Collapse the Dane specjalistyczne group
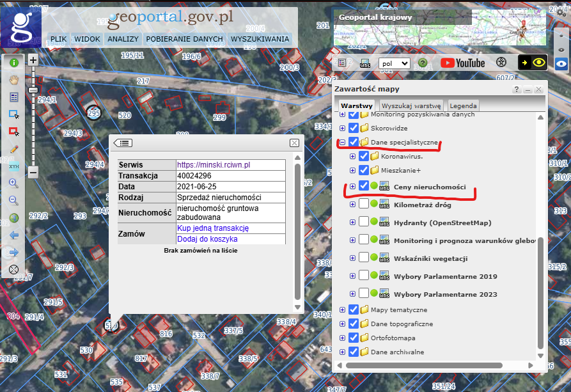The height and width of the screenshot is (392, 571). 342,142
